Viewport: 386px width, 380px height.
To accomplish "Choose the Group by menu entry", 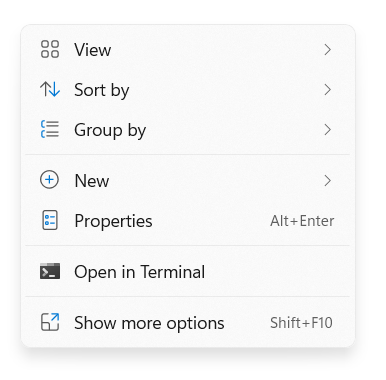I will click(188, 130).
